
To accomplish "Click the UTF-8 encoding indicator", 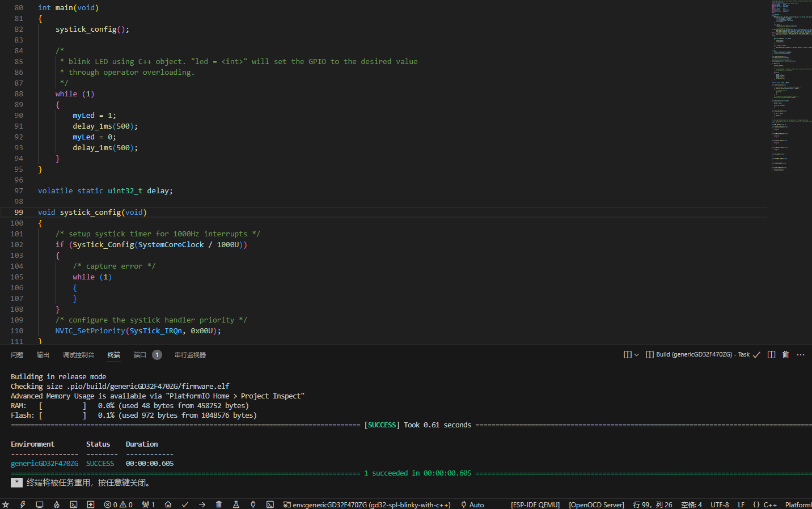I will [720, 504].
